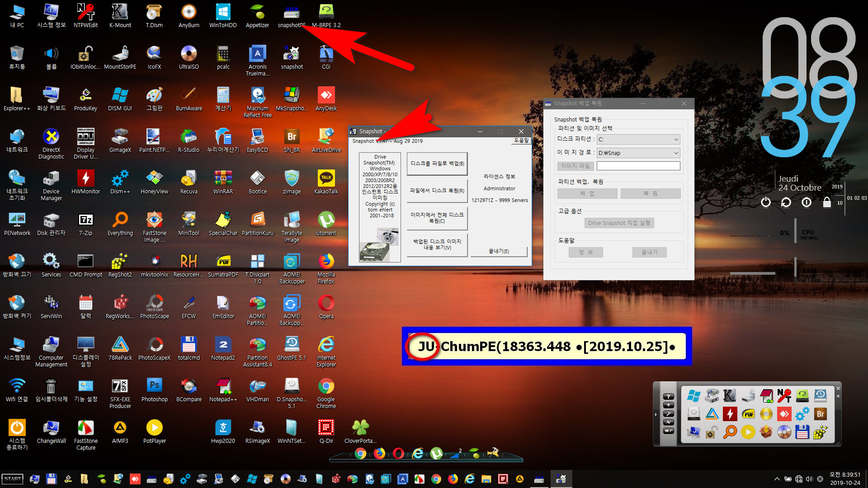The height and width of the screenshot is (488, 868).
Task: Open WinRAR desktop icon
Action: pyautogui.click(x=223, y=182)
